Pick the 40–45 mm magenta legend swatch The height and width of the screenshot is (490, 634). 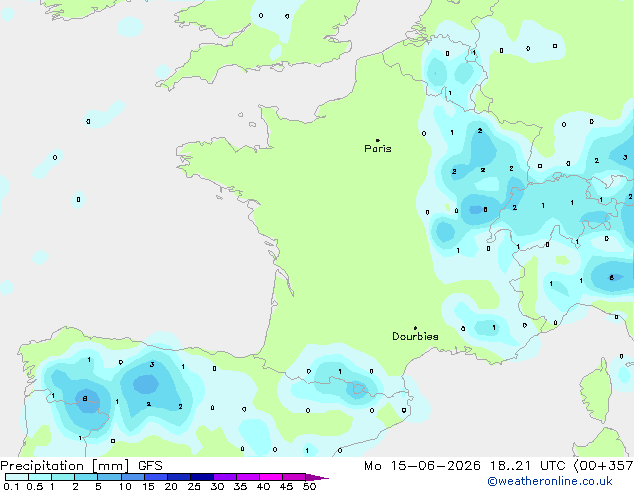tap(271, 477)
